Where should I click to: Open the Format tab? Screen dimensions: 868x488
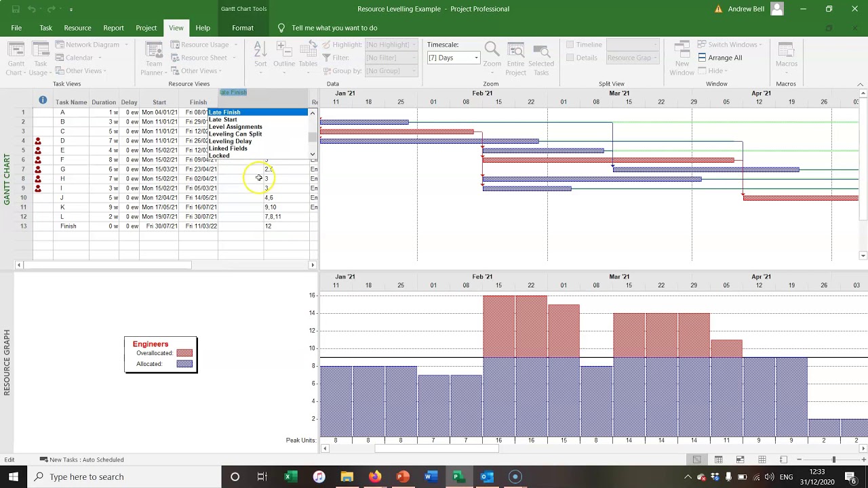click(x=242, y=28)
